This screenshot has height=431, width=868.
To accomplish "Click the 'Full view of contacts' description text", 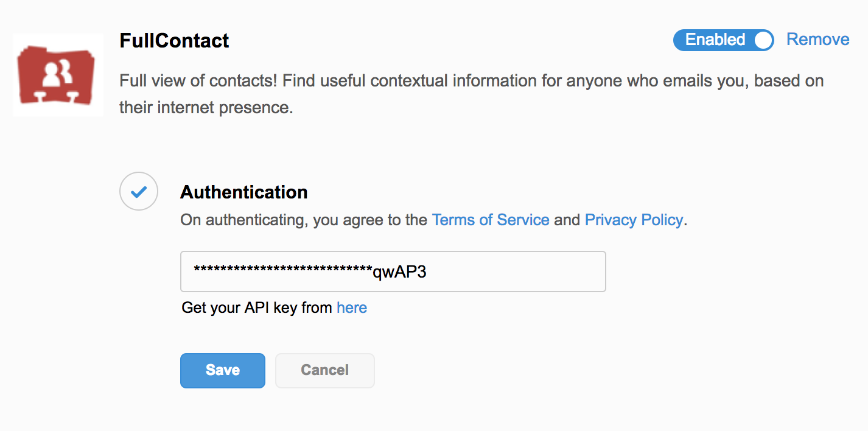I will tap(472, 81).
